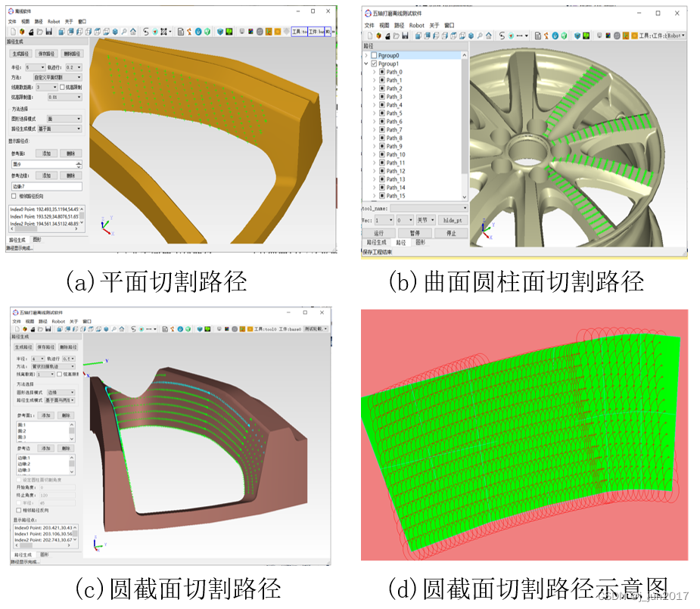This screenshot has width=700, height=609.
Task: Click the 边缘:7 input field
Action: 45,185
